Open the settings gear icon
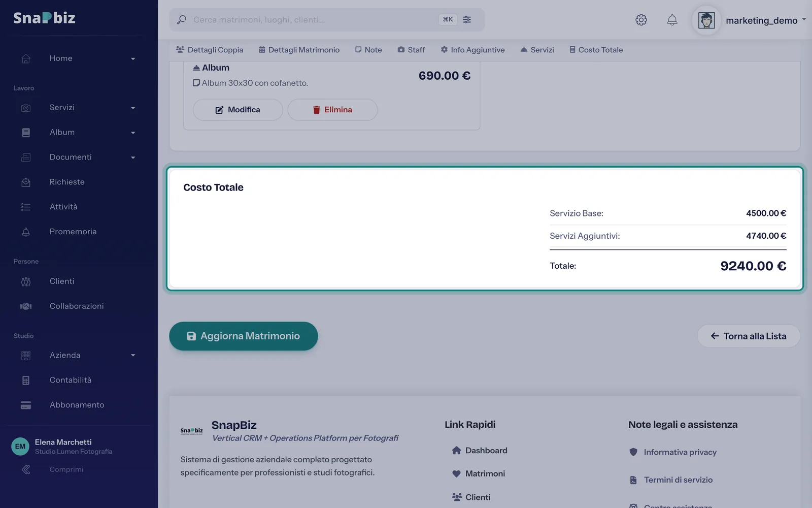 point(641,20)
